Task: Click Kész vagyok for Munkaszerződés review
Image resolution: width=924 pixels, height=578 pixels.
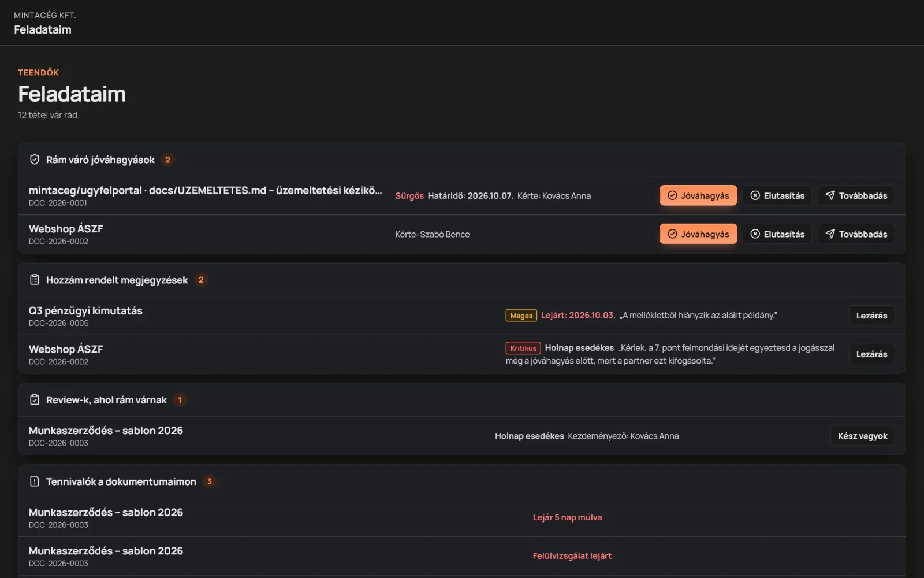Action: point(862,436)
